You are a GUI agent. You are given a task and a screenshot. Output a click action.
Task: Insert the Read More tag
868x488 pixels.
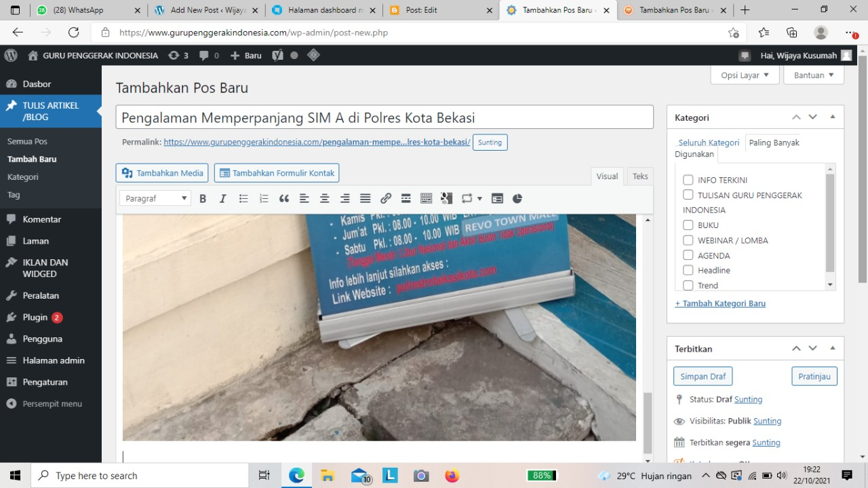click(x=406, y=199)
